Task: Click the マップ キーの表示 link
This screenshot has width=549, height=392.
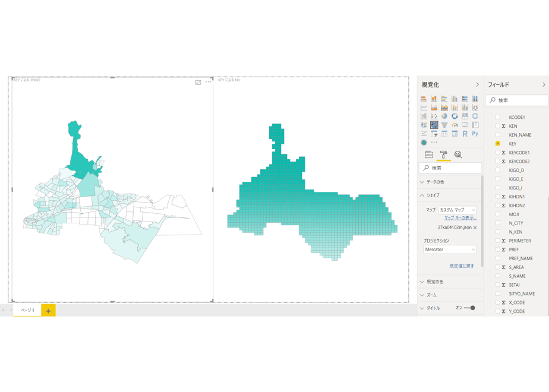Action: 460,218
